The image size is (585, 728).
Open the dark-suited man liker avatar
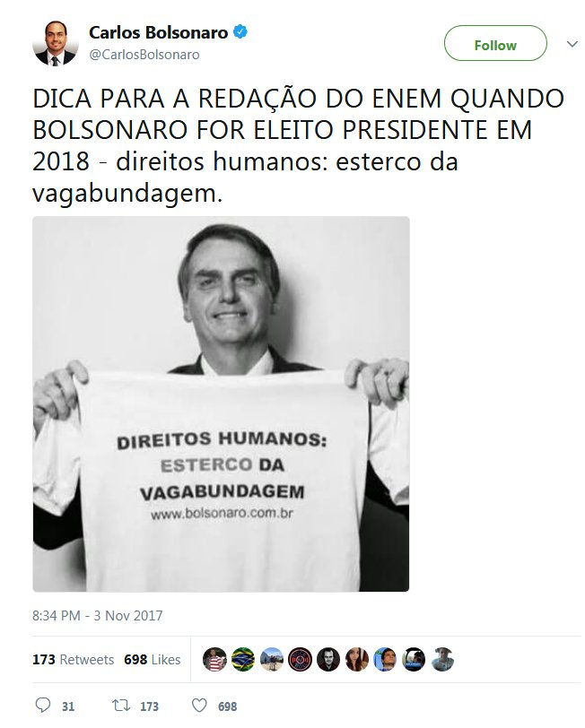pyautogui.click(x=328, y=659)
